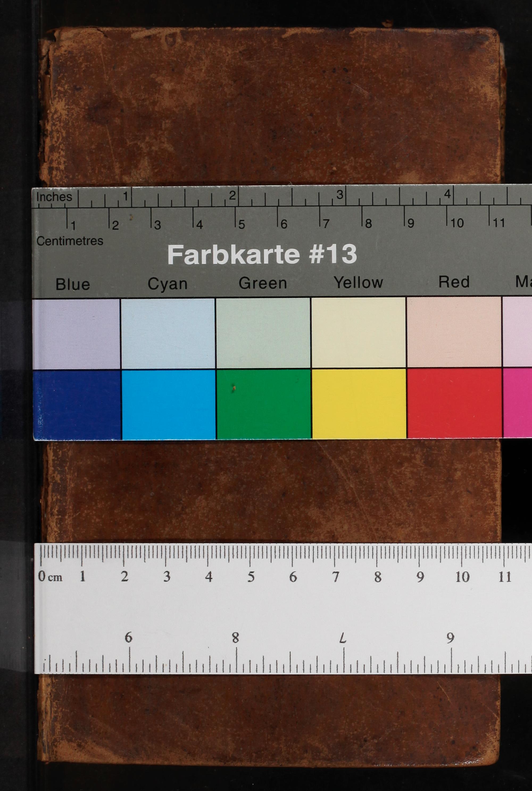532x791 pixels.
Task: Click the 'Cyan' column label
Action: pyautogui.click(x=167, y=284)
